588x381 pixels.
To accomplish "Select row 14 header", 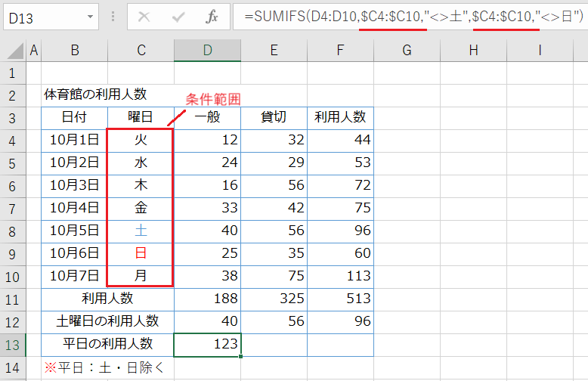I will 13,368.
